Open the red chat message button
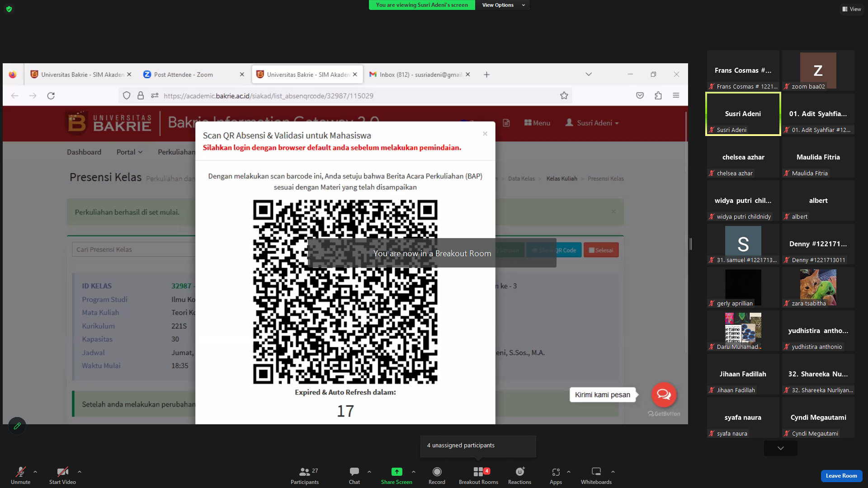The width and height of the screenshot is (868, 488). [x=664, y=394]
